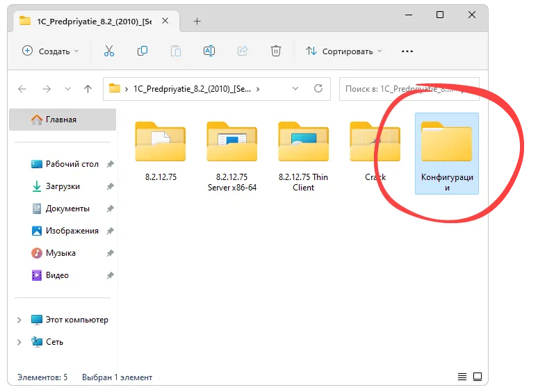The image size is (538, 392).
Task: Click chevron before folder name in address bar
Action: point(127,89)
